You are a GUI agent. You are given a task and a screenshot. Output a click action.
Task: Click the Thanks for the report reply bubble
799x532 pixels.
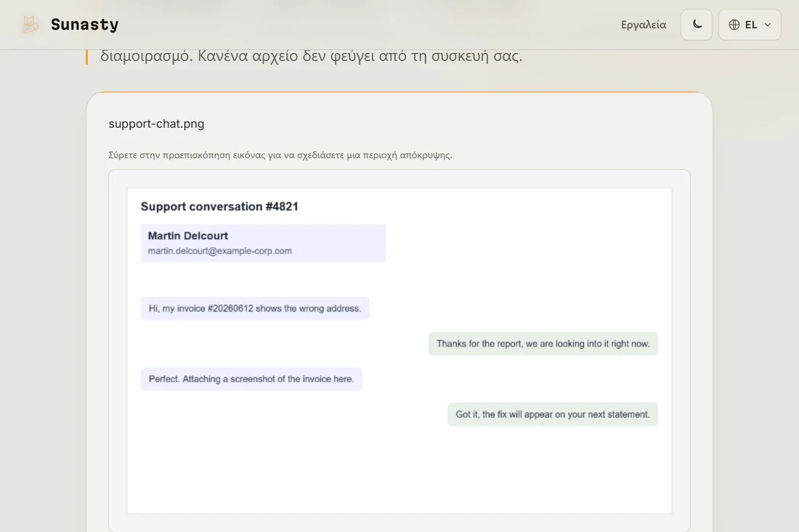543,343
